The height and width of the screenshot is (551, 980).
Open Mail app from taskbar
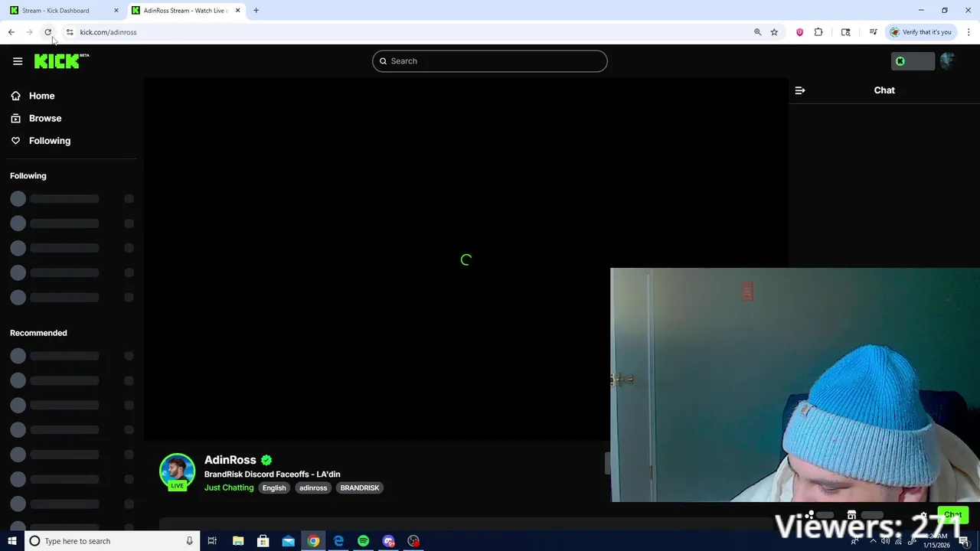tap(288, 541)
